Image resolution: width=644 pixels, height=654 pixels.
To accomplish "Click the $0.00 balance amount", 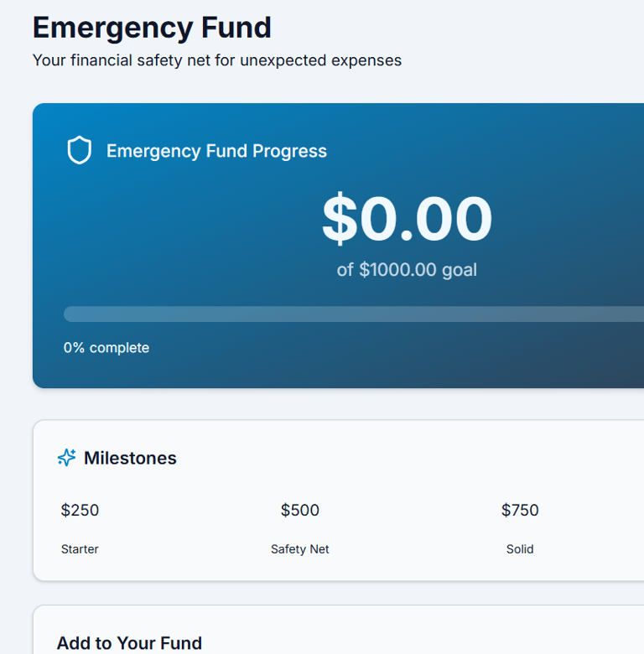I will click(407, 219).
